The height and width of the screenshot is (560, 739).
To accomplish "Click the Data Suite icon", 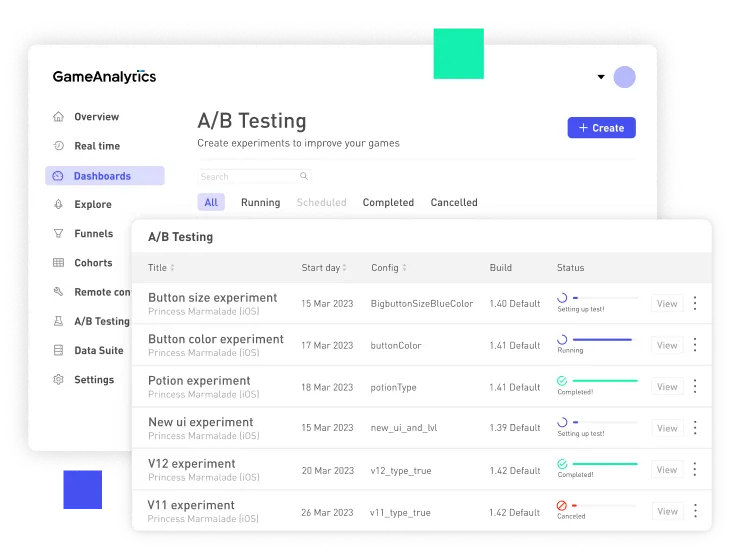I will tap(58, 351).
